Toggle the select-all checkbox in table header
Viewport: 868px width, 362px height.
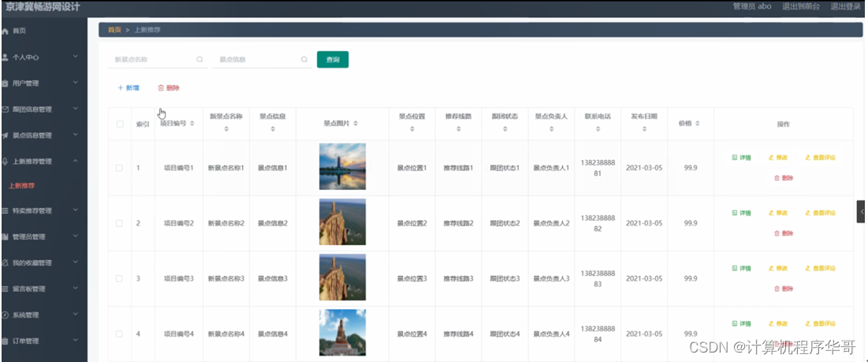click(120, 124)
